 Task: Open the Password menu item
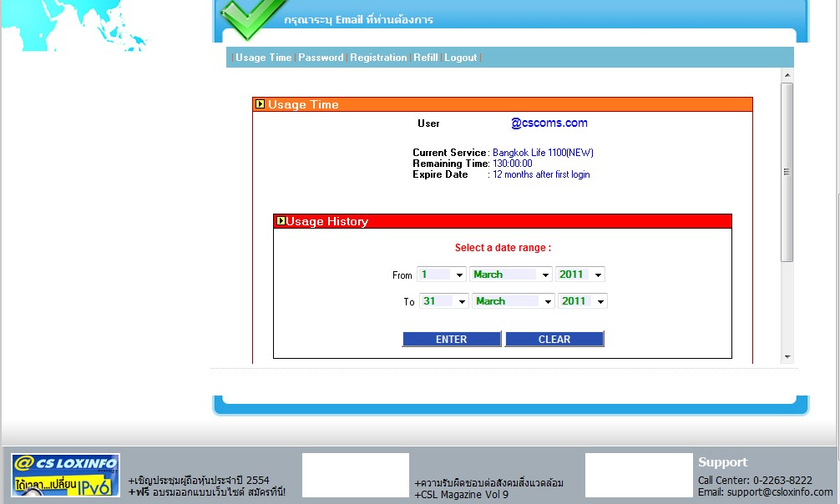click(321, 58)
